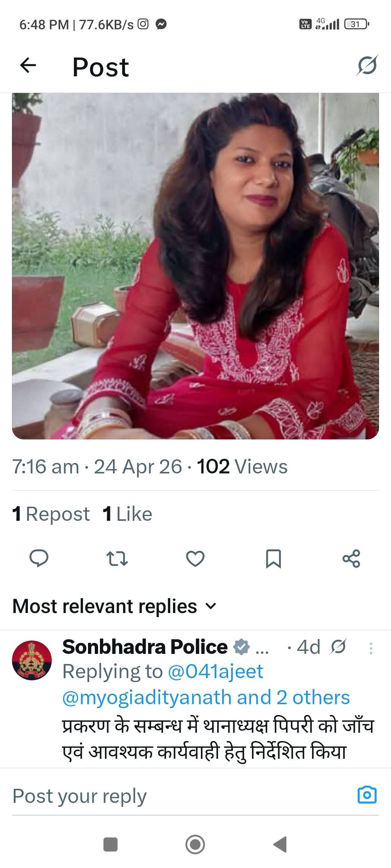Open the reply comment bubble icon
391x868 pixels.
[39, 558]
